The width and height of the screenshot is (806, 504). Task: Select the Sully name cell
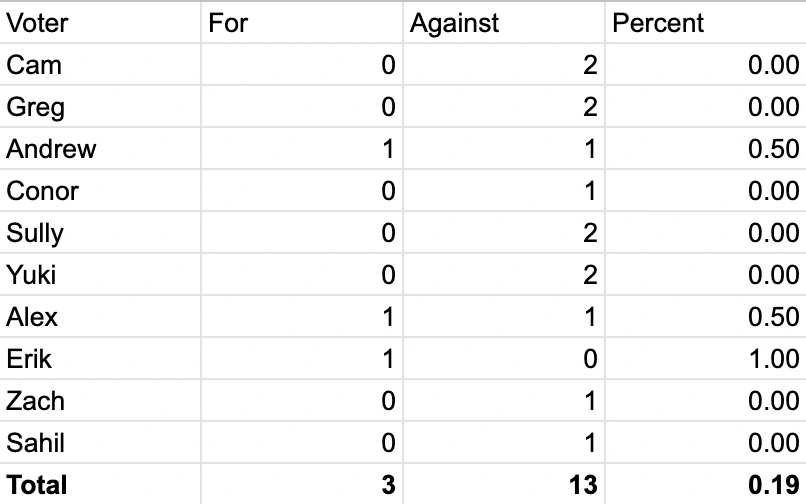pos(100,233)
